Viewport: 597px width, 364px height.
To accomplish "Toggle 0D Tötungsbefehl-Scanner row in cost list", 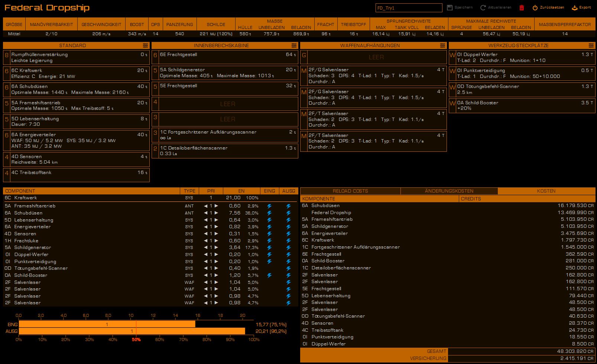I will click(x=448, y=316).
